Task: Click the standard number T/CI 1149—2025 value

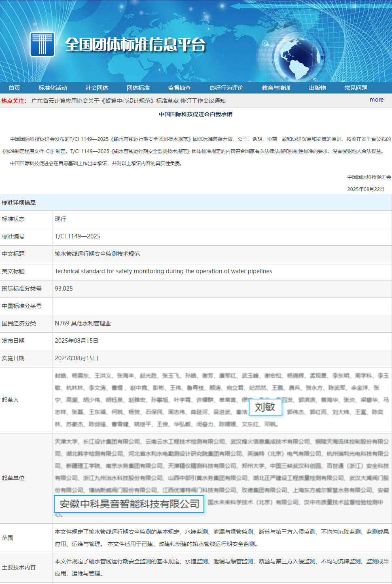Action: (x=78, y=236)
